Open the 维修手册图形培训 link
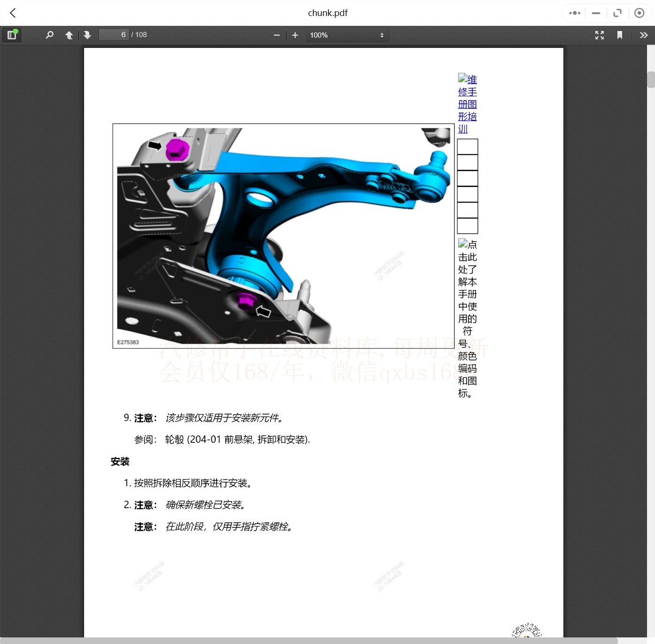 [x=468, y=104]
